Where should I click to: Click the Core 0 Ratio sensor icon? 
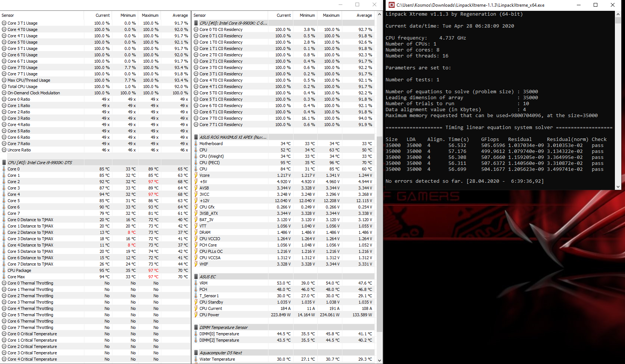(4, 99)
